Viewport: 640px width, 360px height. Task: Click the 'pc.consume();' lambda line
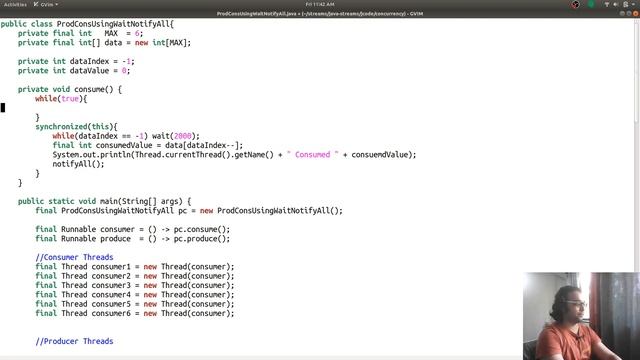click(x=133, y=229)
